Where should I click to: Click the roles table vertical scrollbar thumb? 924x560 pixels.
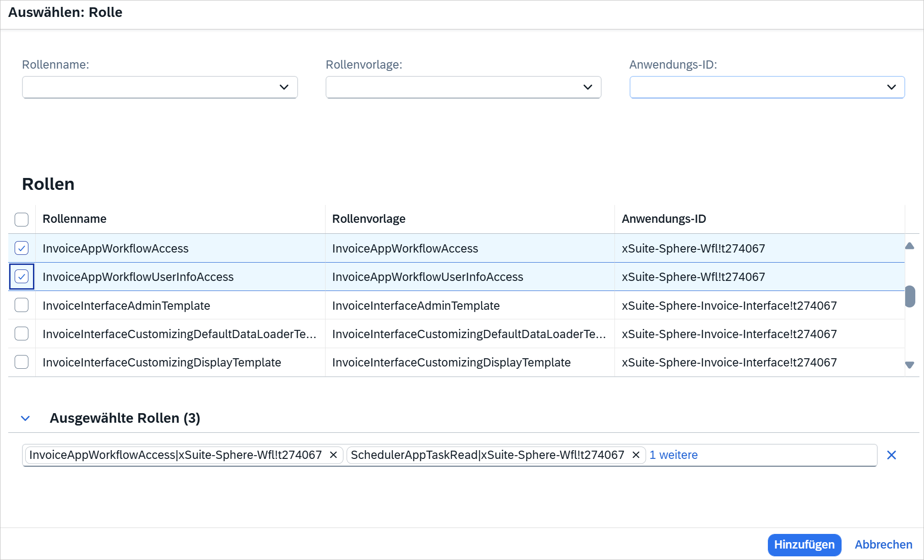(x=910, y=296)
